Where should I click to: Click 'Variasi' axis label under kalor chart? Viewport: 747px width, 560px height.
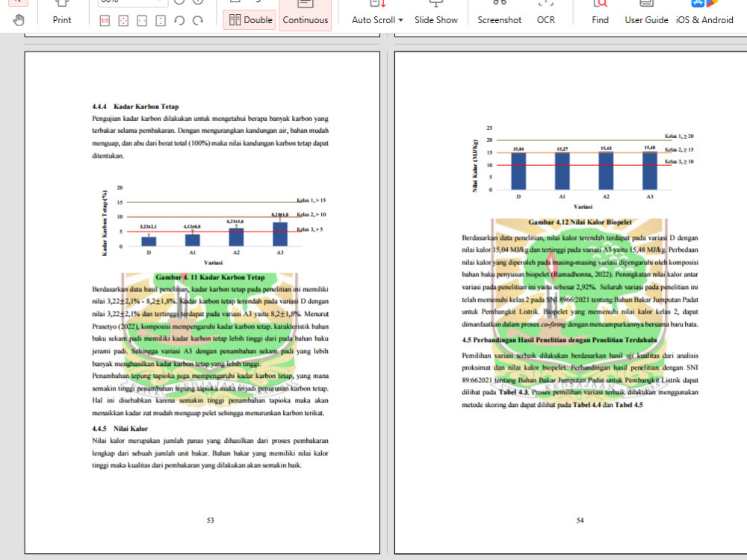[x=583, y=207]
